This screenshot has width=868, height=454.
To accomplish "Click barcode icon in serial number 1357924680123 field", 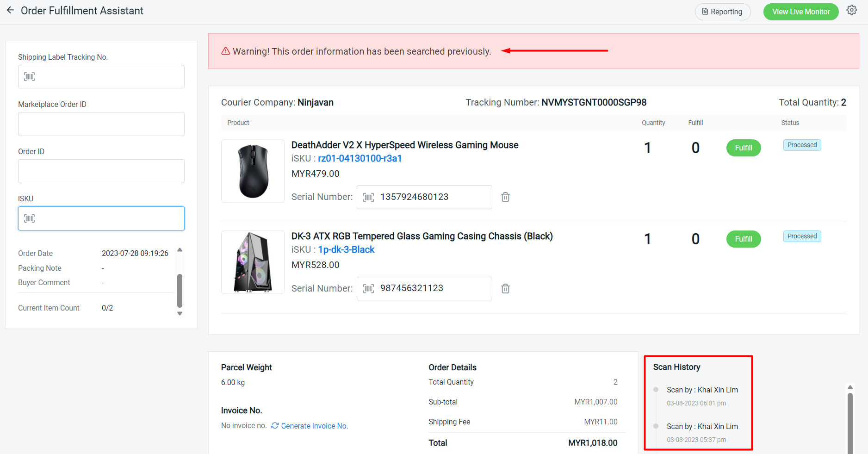I will tap(368, 198).
